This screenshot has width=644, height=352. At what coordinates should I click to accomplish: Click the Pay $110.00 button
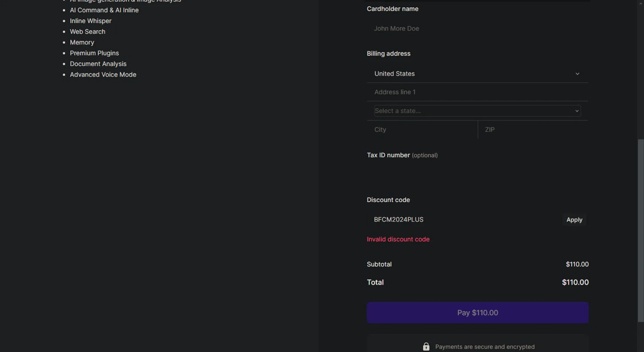pos(477,313)
